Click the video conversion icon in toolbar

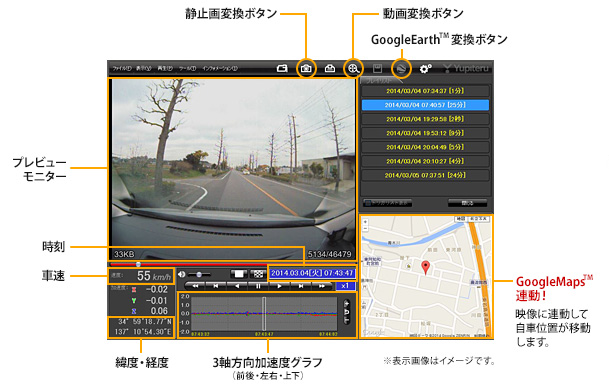click(353, 69)
